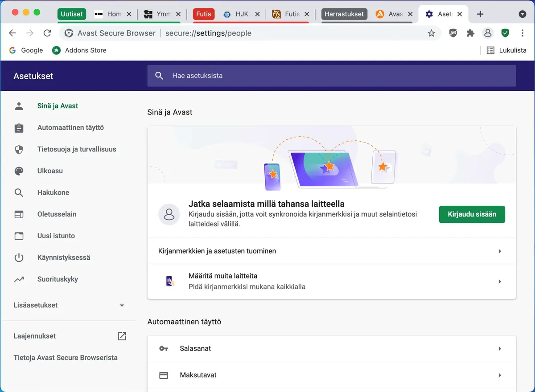Select the Sinä ja Avast person icon
Viewport: 535px width, 392px height.
coord(19,106)
